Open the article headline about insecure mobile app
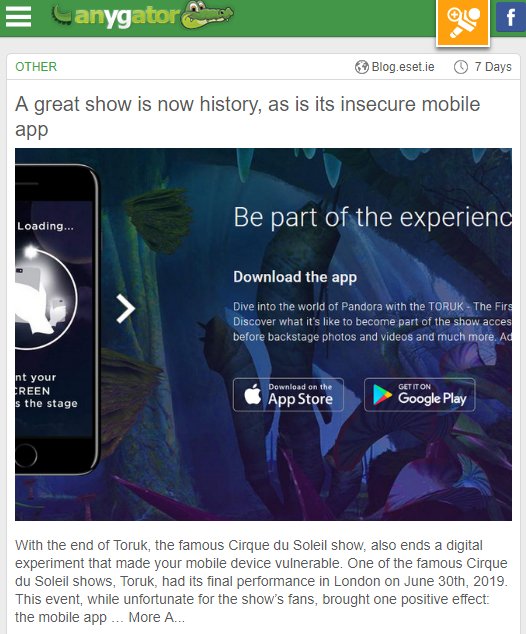 247,116
